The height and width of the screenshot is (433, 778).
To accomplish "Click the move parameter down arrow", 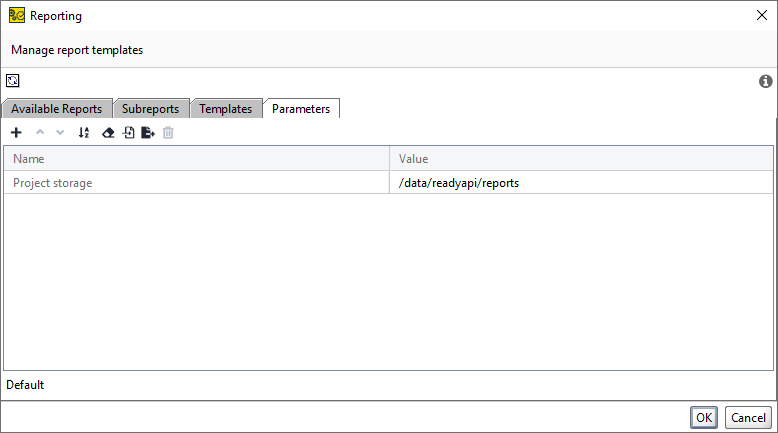I will point(60,132).
